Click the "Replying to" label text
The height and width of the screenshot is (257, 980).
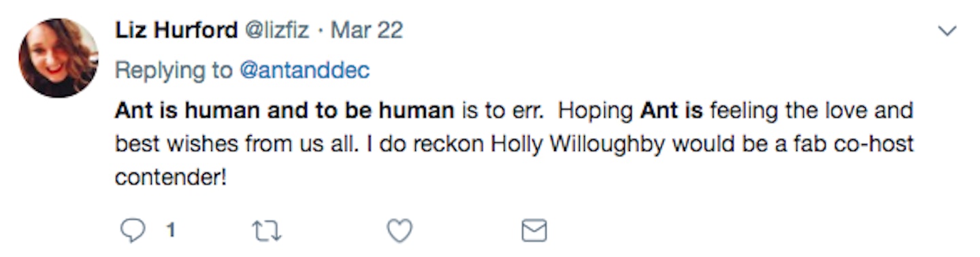[174, 71]
